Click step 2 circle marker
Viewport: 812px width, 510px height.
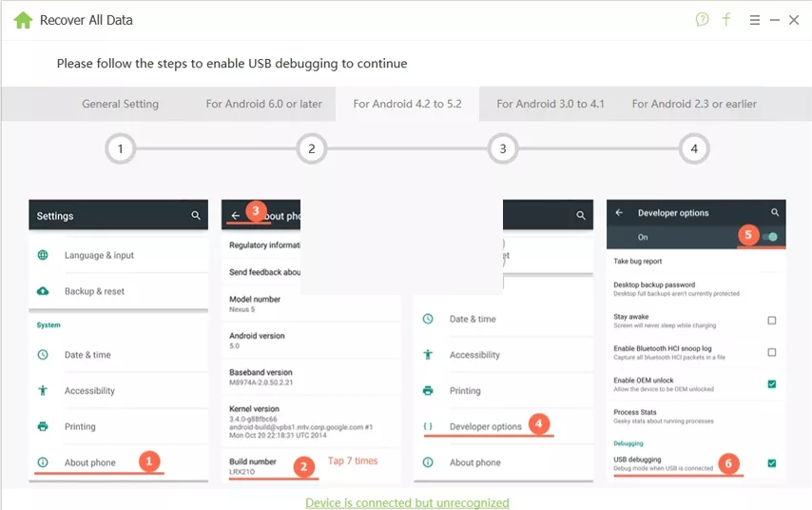(x=311, y=148)
